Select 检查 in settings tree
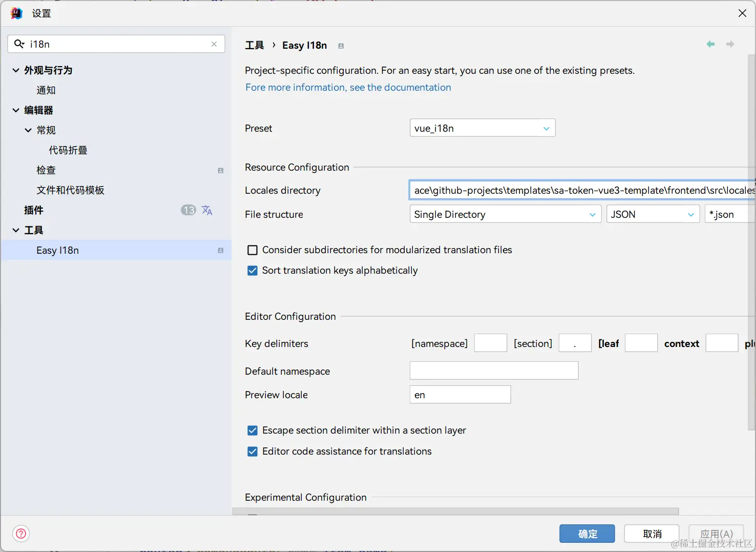 tap(46, 170)
